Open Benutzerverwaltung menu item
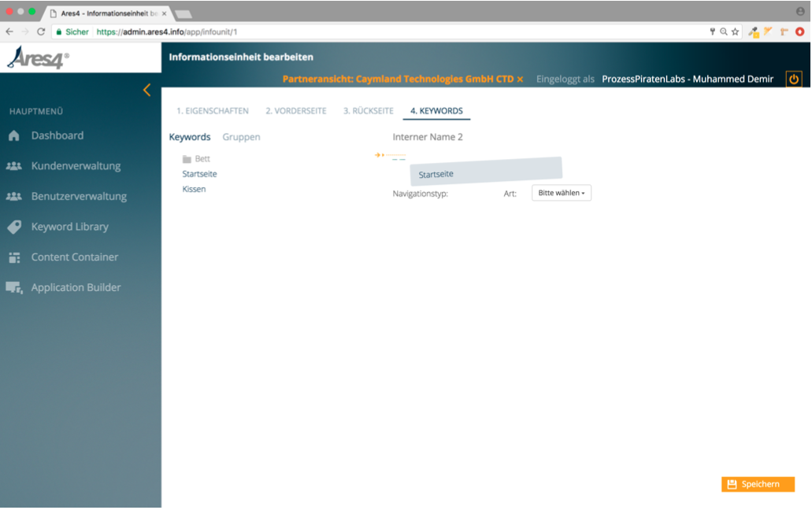812x510 pixels. 79,197
